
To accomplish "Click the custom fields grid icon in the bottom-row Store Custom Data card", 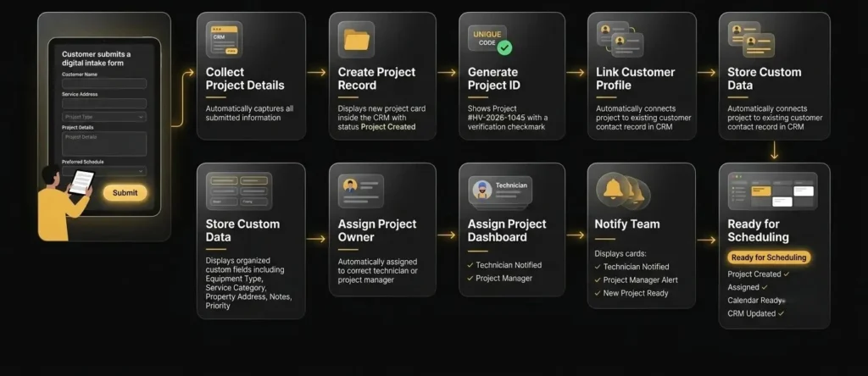I will (239, 191).
